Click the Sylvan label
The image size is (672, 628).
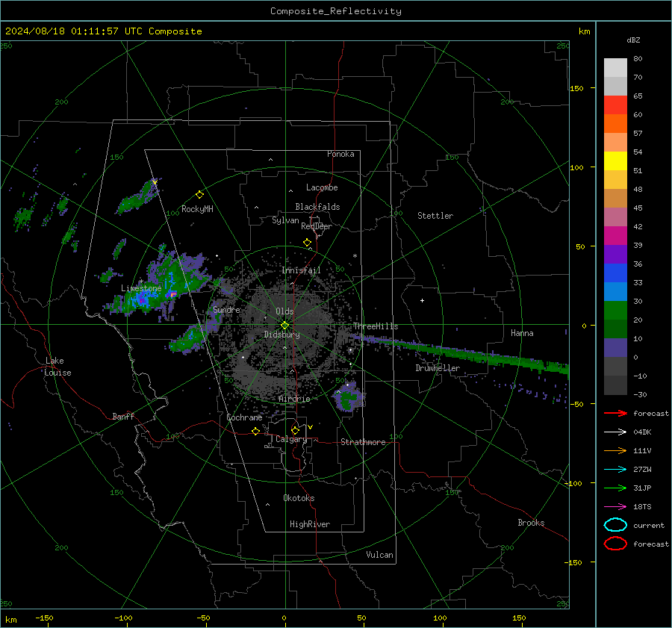(x=285, y=220)
